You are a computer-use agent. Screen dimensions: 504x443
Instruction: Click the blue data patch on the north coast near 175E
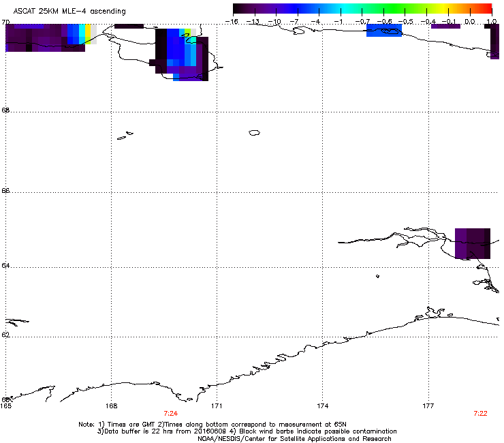[384, 31]
